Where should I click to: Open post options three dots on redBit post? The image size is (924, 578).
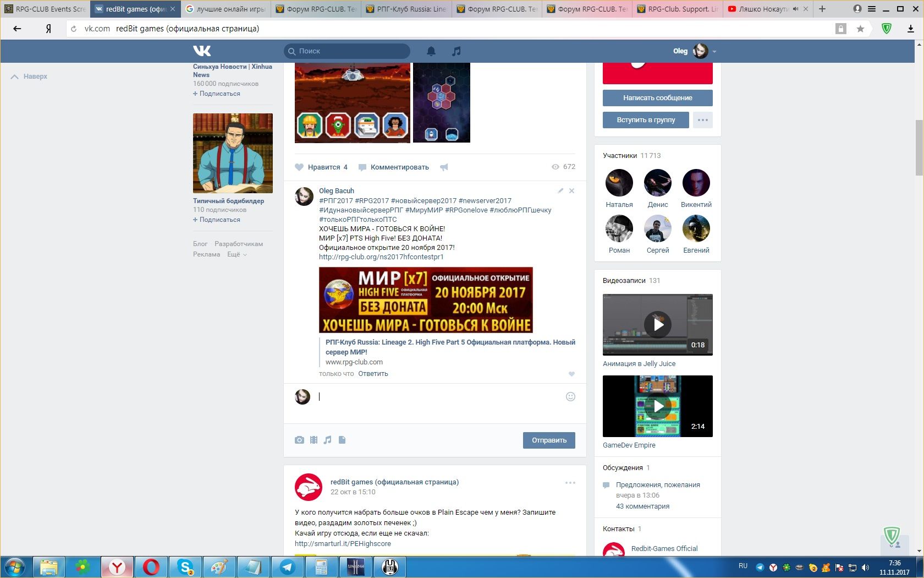point(570,483)
